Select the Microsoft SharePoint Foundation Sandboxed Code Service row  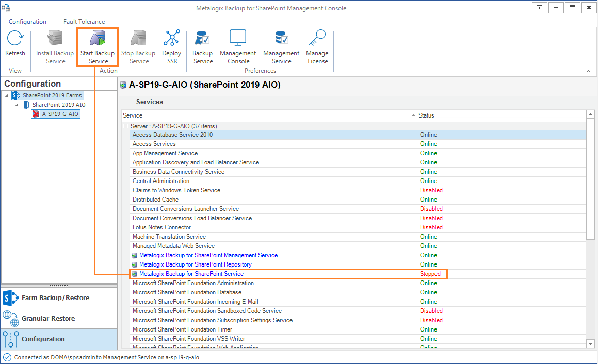(358, 311)
